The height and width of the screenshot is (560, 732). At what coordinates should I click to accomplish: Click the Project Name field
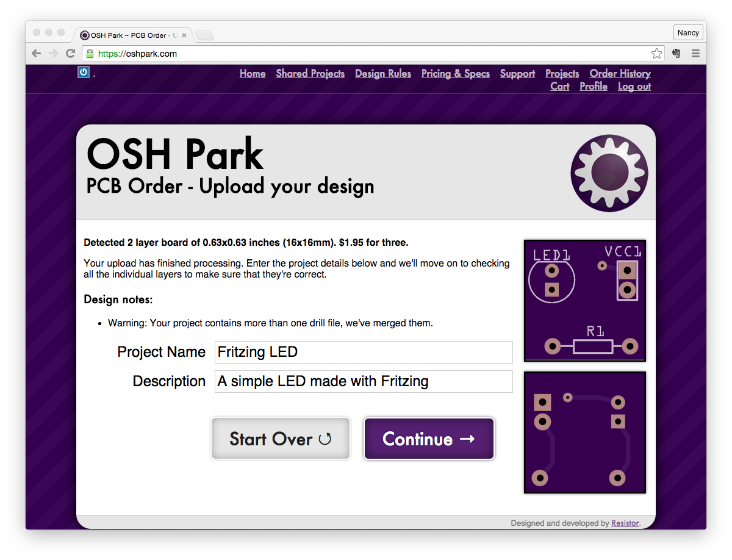[x=364, y=352]
